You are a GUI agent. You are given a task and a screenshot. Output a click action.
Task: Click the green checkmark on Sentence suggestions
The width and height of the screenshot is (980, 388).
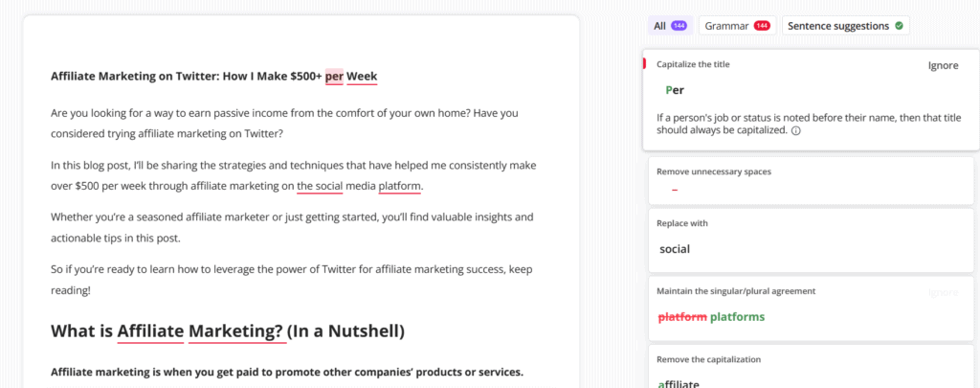point(899,26)
